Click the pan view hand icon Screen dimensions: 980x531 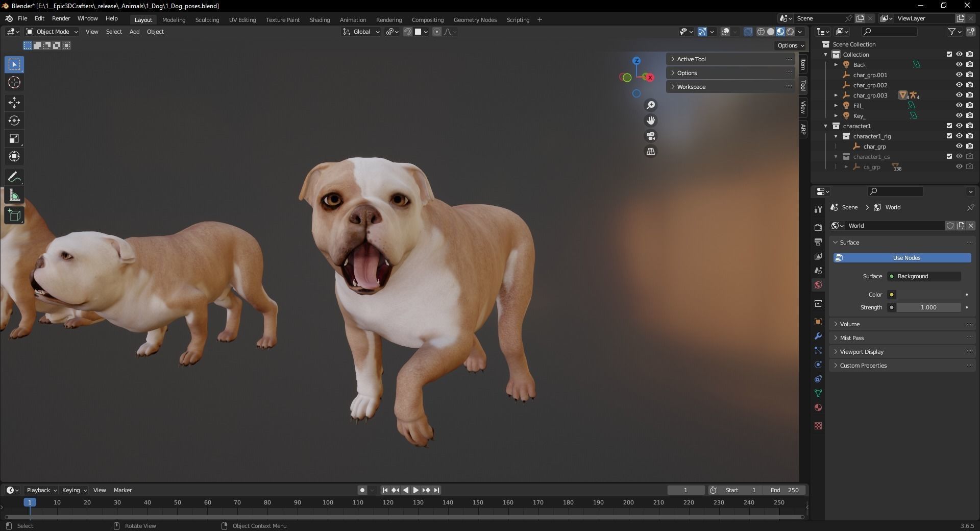pos(651,120)
